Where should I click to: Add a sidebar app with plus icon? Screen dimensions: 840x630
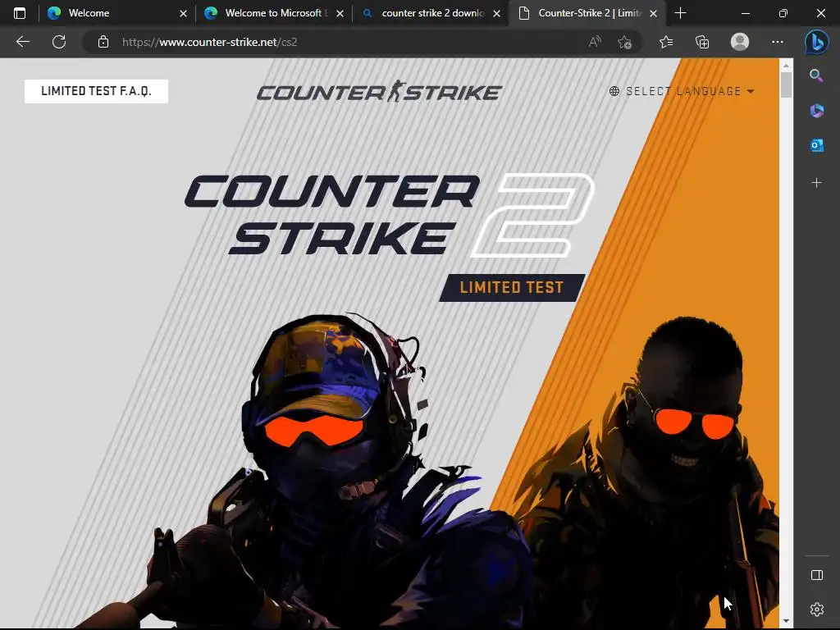[816, 183]
